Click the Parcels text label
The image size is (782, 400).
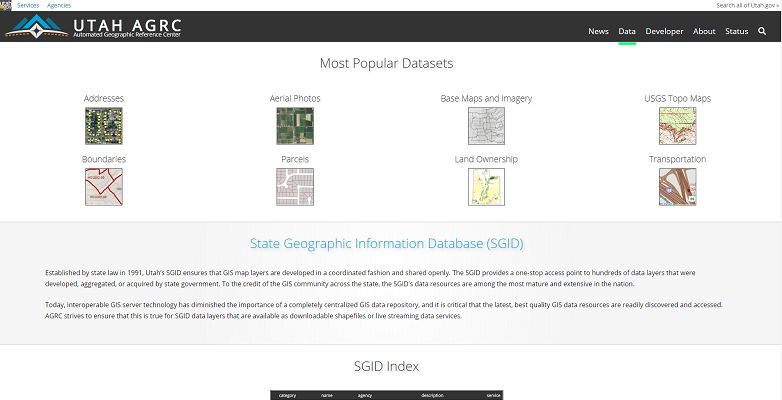[x=295, y=159]
